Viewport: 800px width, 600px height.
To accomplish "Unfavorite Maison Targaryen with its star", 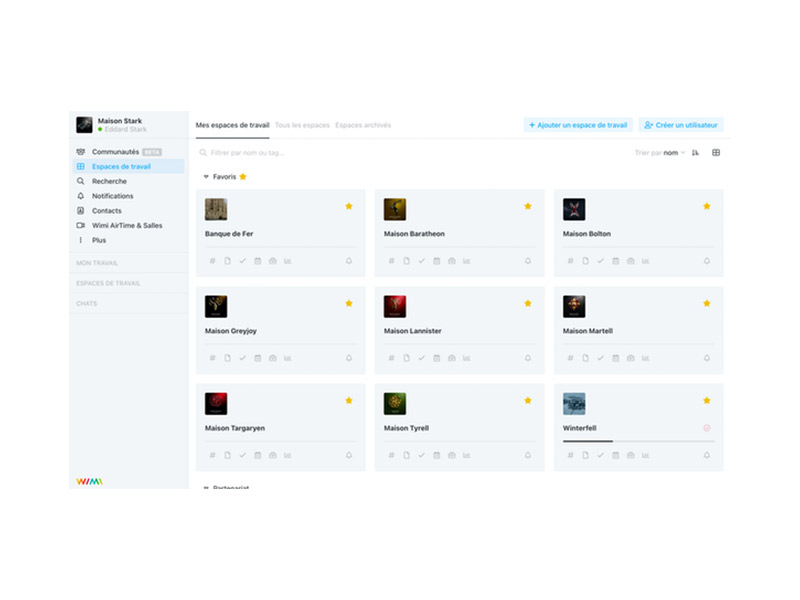I will 349,401.
